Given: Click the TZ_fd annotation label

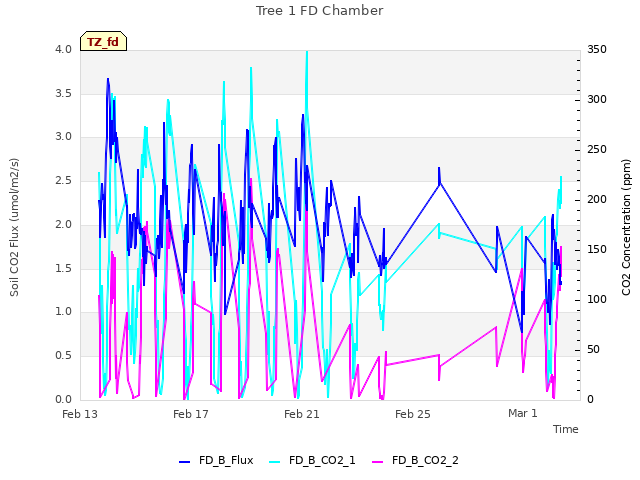Looking at the screenshot, I should [103, 41].
